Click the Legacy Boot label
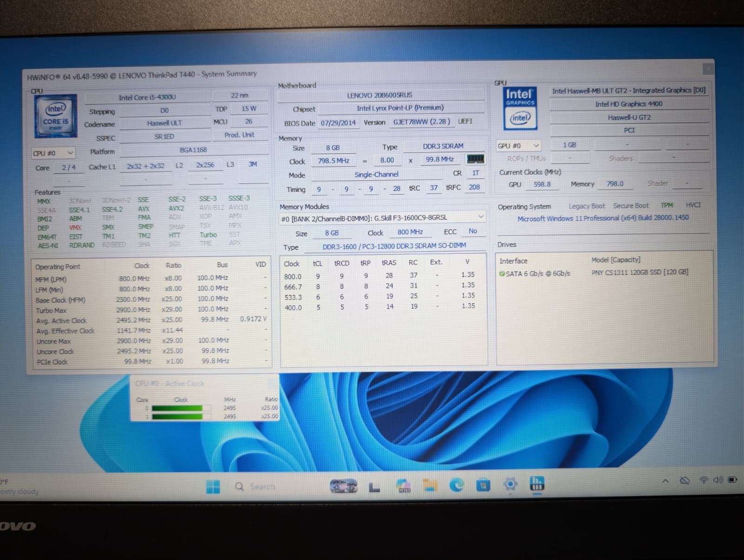This screenshot has height=560, width=744. (x=587, y=206)
